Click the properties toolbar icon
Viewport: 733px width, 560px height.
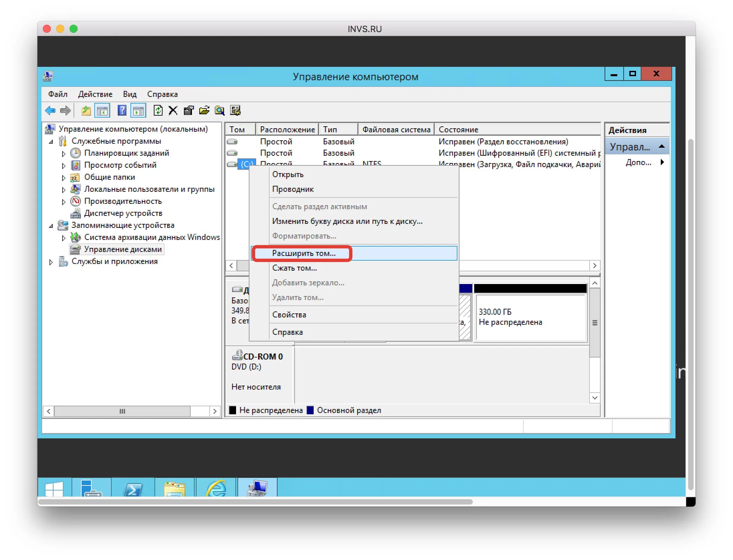pyautogui.click(x=189, y=111)
